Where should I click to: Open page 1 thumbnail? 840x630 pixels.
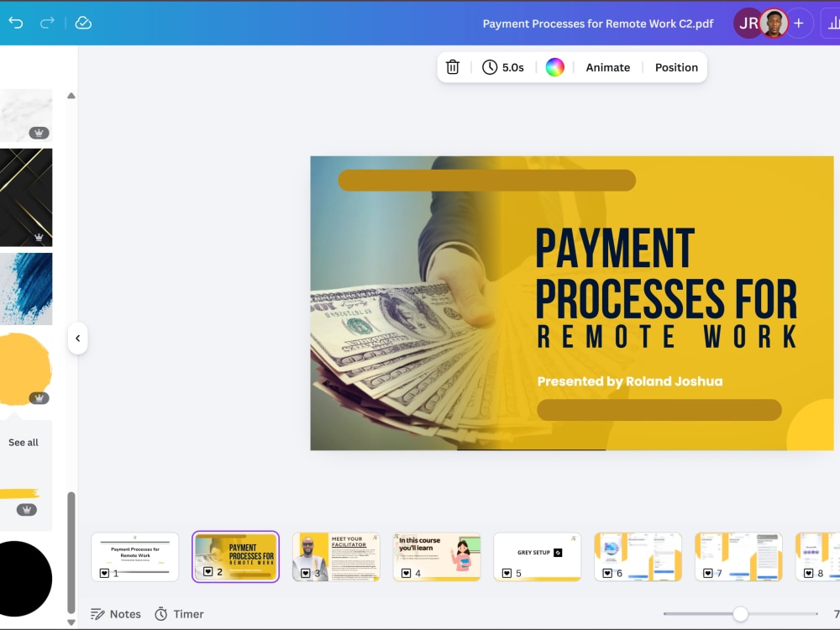click(x=135, y=557)
